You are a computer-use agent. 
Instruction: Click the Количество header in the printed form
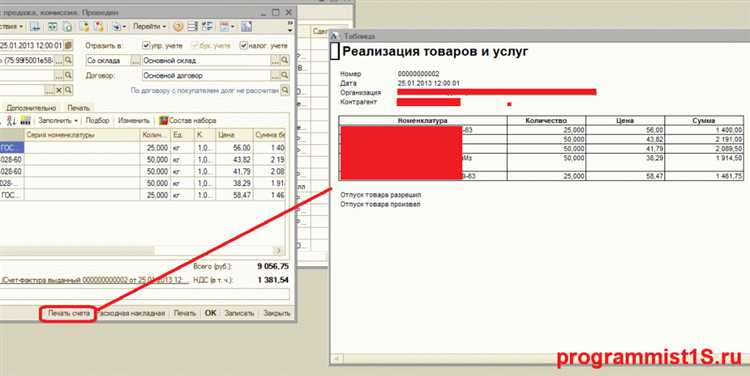click(546, 121)
